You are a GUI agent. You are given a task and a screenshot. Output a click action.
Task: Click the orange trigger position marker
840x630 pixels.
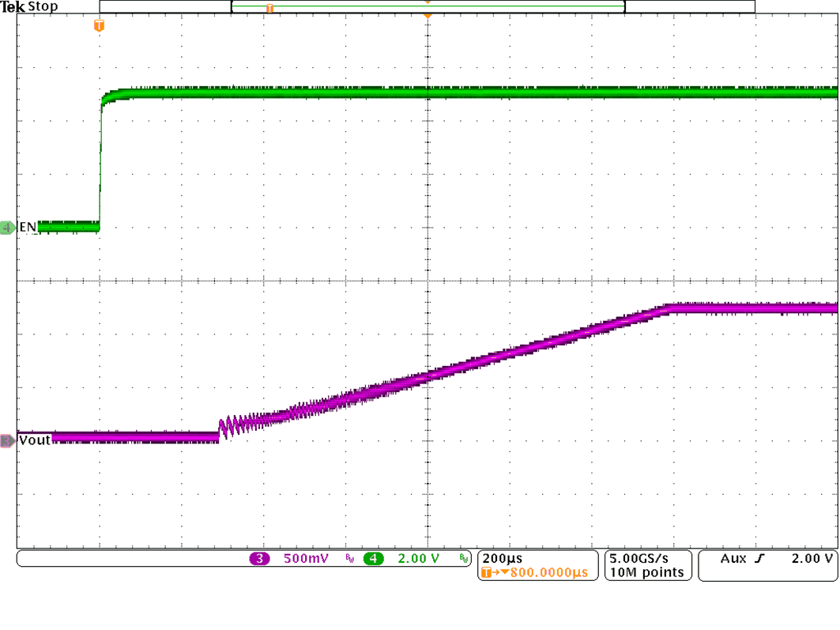(x=99, y=25)
